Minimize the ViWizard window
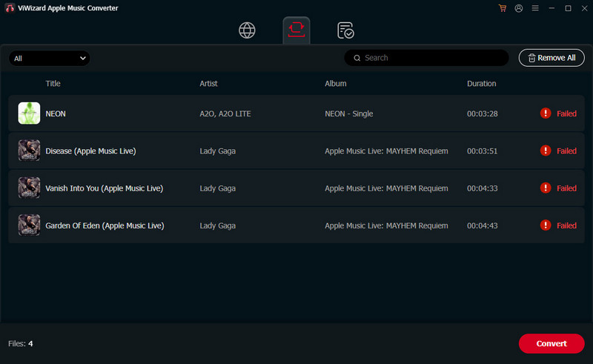593x364 pixels. 551,8
